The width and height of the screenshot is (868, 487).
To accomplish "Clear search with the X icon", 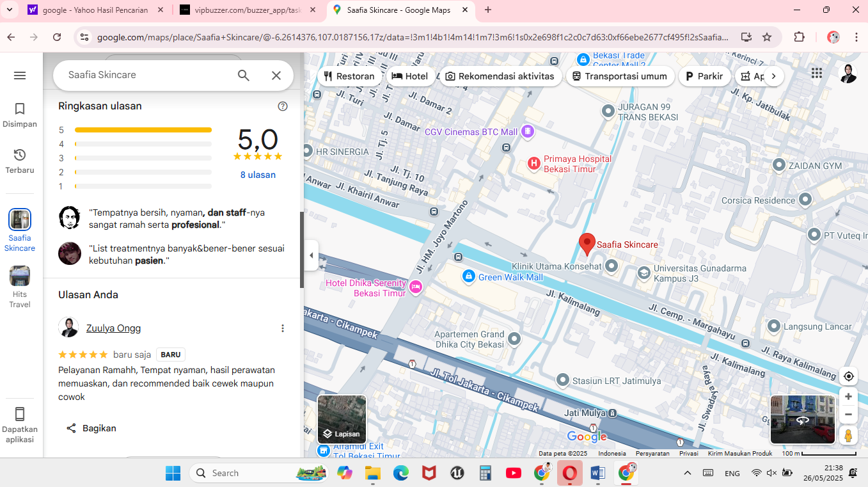I will tap(276, 76).
